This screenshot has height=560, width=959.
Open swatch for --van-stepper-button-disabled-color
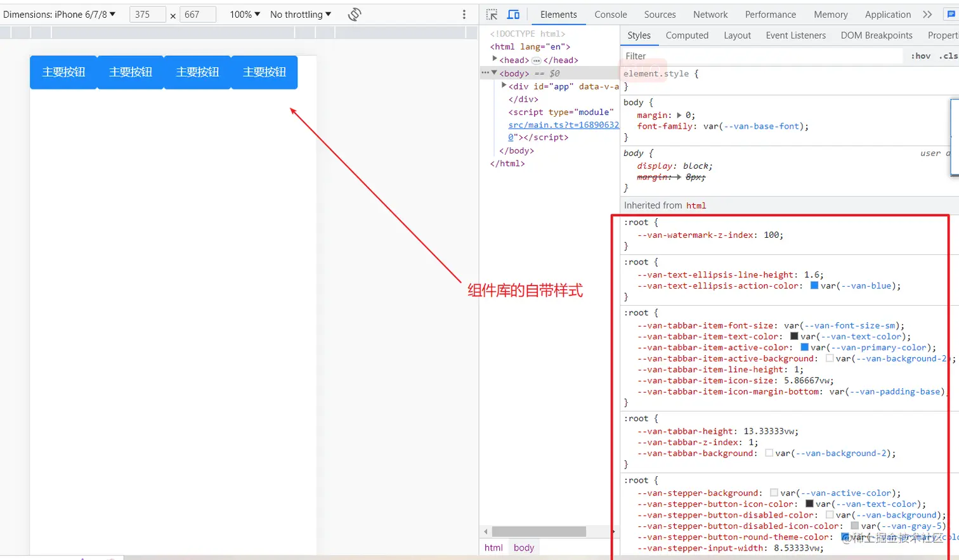(829, 515)
